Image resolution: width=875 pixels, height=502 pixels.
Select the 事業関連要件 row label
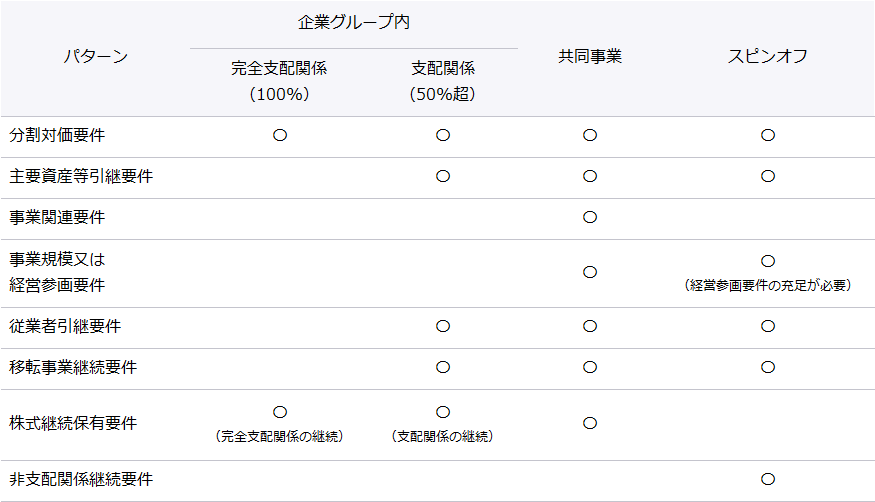pyautogui.click(x=57, y=217)
